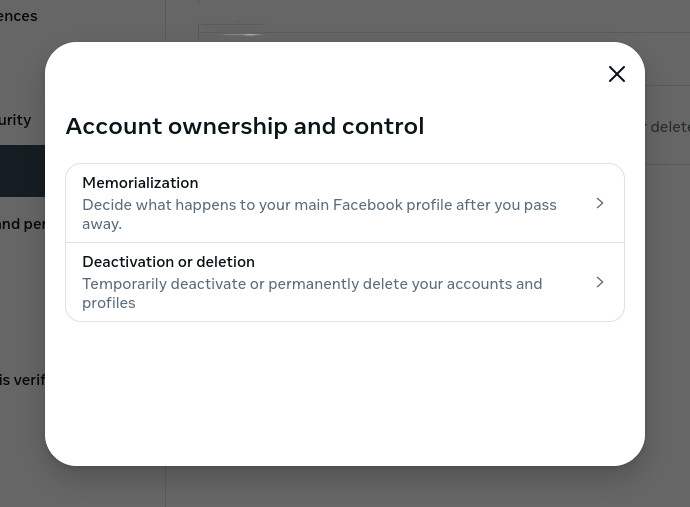Viewport: 690px width, 507px height.
Task: Open the Memorialization option
Action: (140, 183)
